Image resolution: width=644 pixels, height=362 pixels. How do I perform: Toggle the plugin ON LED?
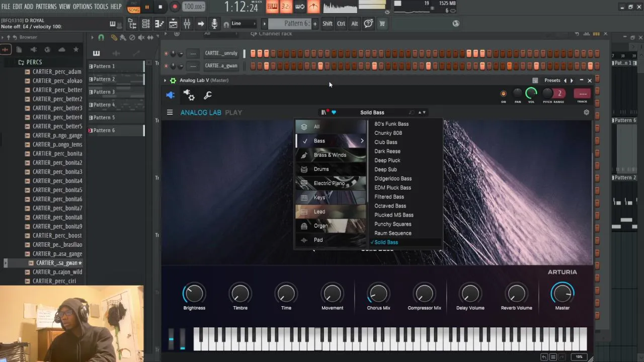click(503, 94)
